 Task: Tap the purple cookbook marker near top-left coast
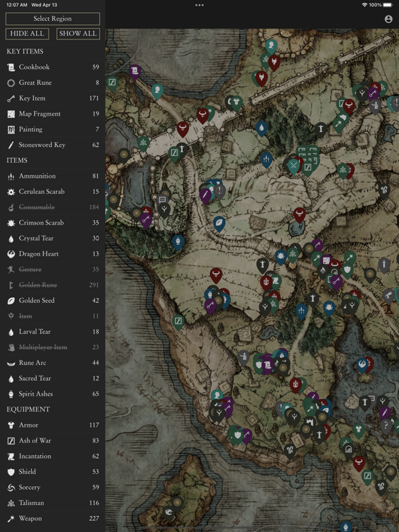(134, 71)
